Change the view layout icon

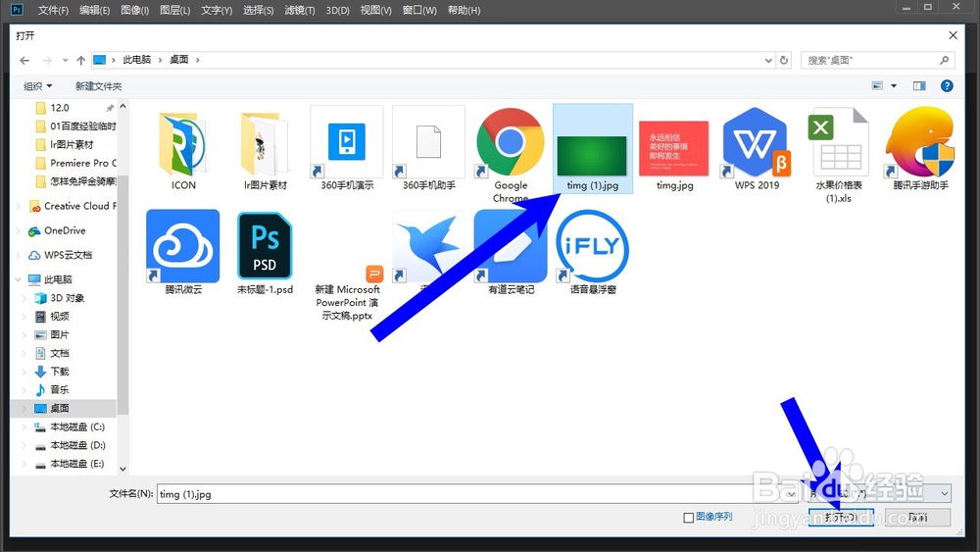pos(877,85)
